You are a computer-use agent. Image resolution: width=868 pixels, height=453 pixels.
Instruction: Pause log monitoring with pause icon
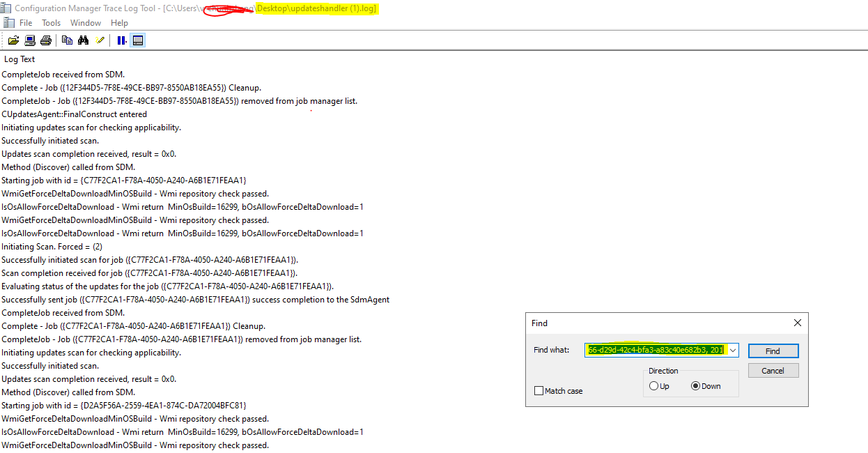(x=121, y=40)
